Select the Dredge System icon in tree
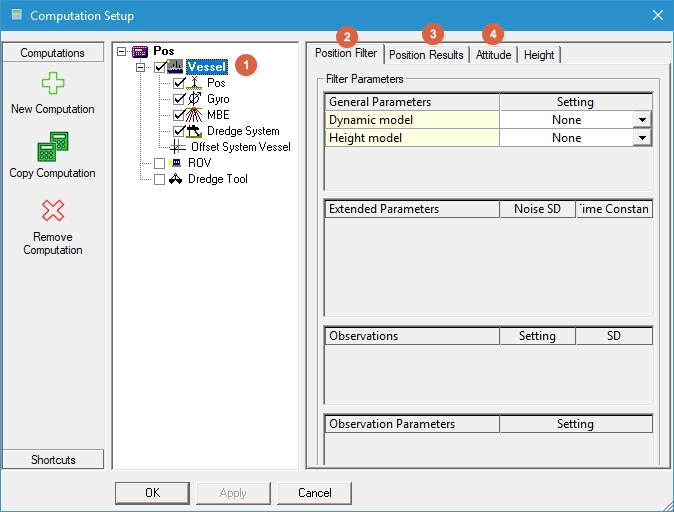674x512 pixels. tap(195, 131)
